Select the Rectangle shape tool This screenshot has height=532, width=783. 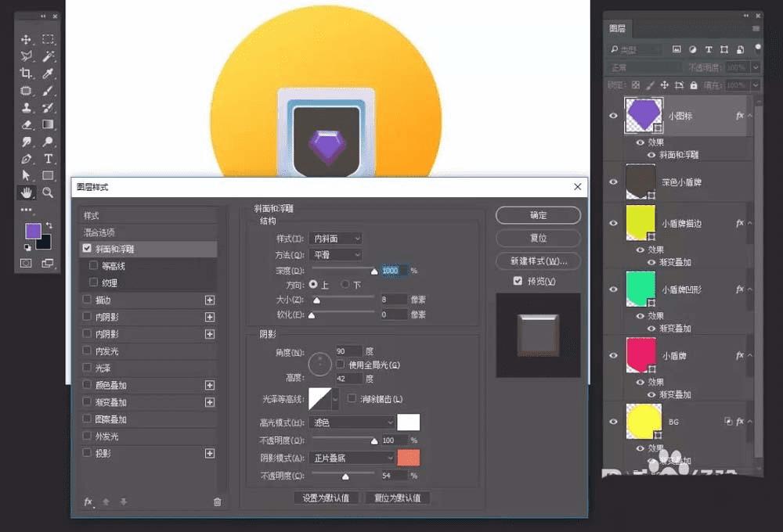tap(48, 175)
